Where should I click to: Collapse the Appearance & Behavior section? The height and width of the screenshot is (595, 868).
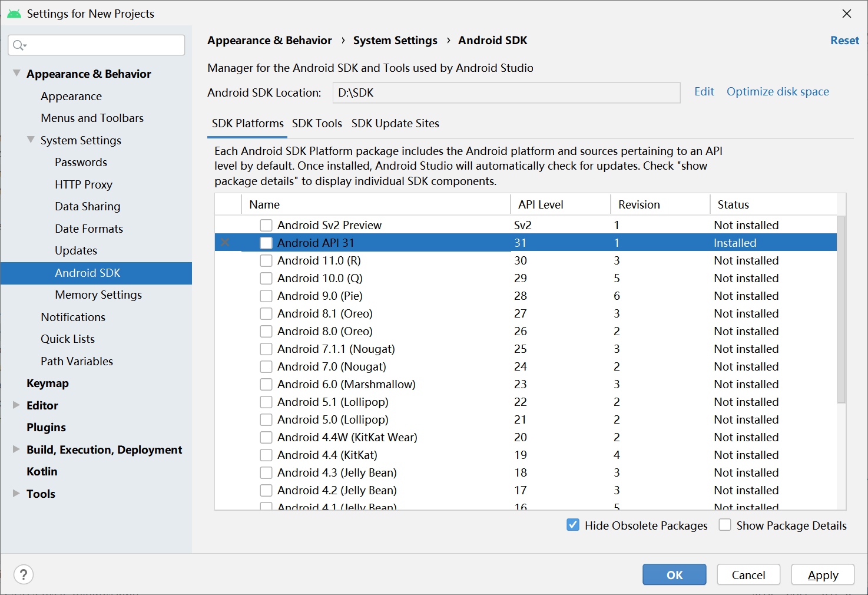(16, 73)
